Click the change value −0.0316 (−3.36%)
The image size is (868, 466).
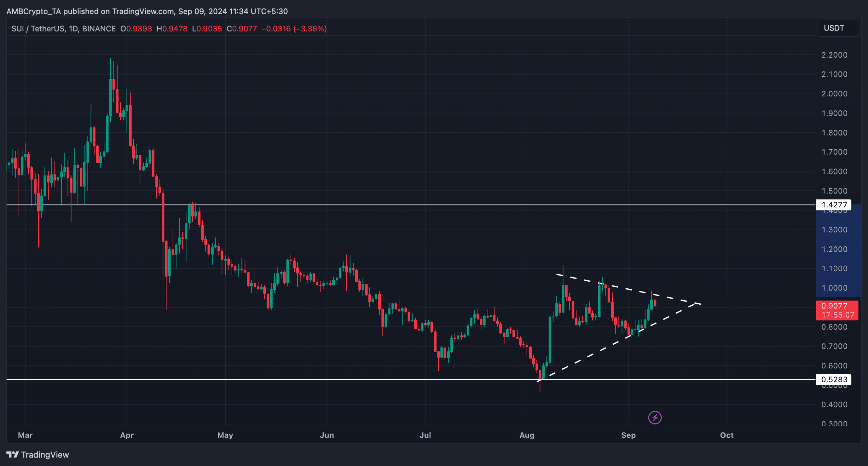tap(294, 29)
